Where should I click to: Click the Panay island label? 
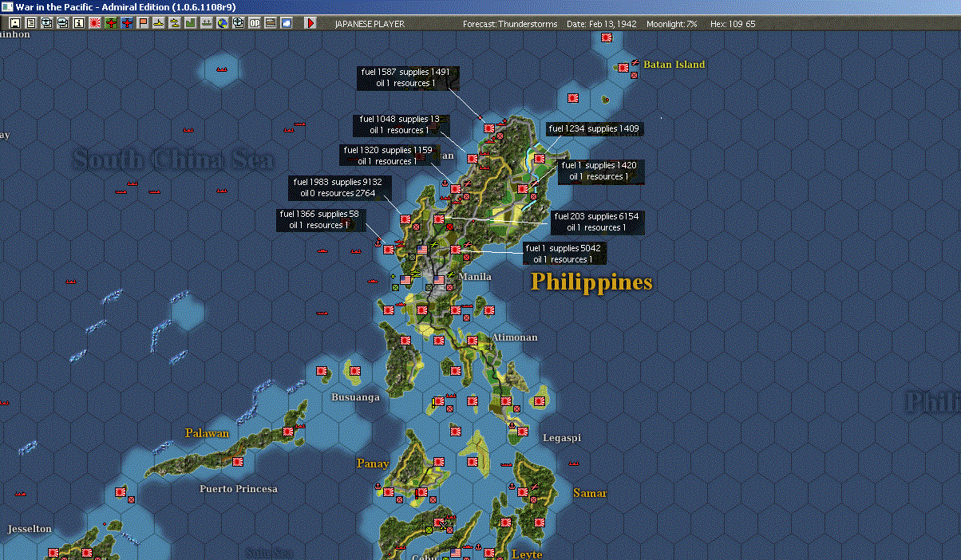coord(373,463)
